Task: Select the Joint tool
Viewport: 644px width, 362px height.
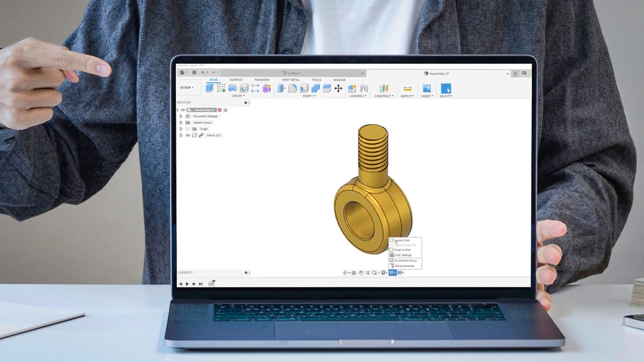Action: point(364,88)
